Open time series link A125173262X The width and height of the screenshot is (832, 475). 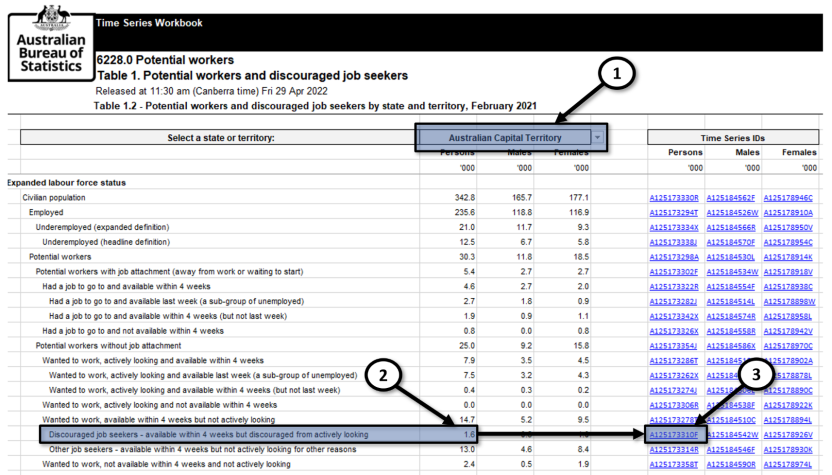pos(674,376)
